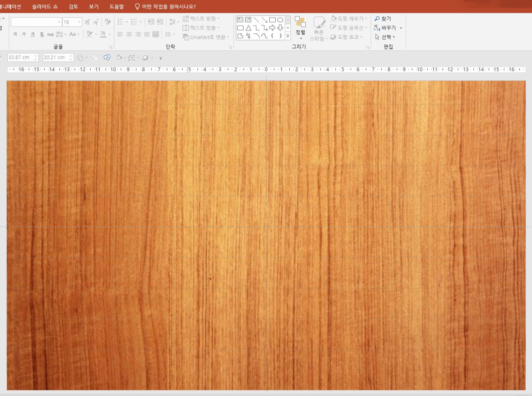Justify the text alignment
The height and width of the screenshot is (396, 532).
pos(146,34)
